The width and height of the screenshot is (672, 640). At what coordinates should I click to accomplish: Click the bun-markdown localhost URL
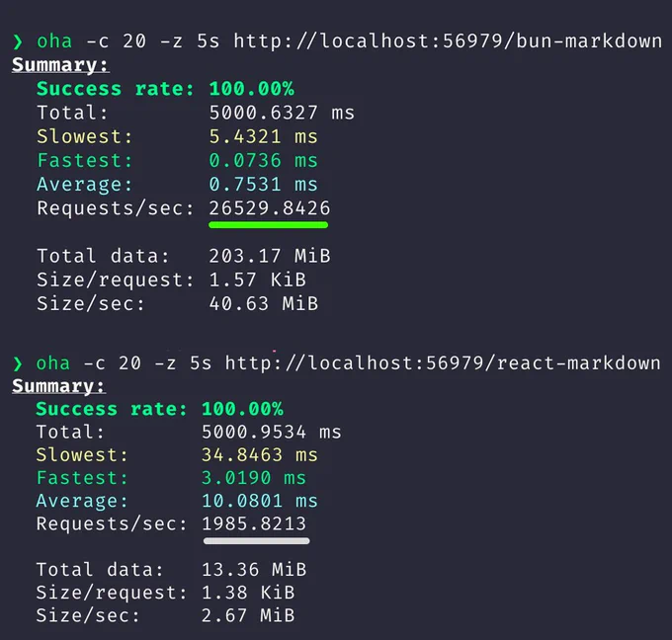click(x=448, y=41)
